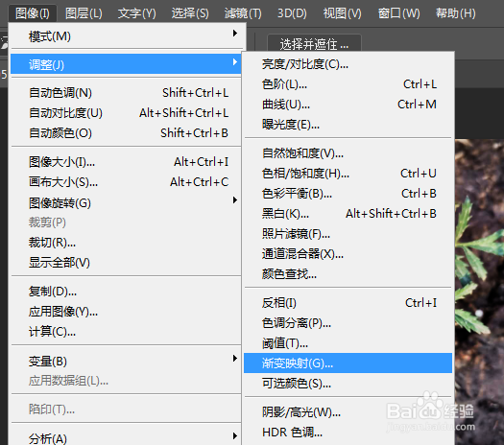Open 亮度/对比度(C) adjustment
The width and height of the screenshot is (504, 445).
[x=348, y=64]
